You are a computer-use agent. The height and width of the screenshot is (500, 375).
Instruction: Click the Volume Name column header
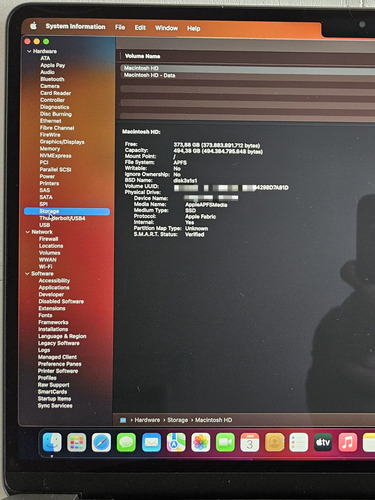pos(143,56)
